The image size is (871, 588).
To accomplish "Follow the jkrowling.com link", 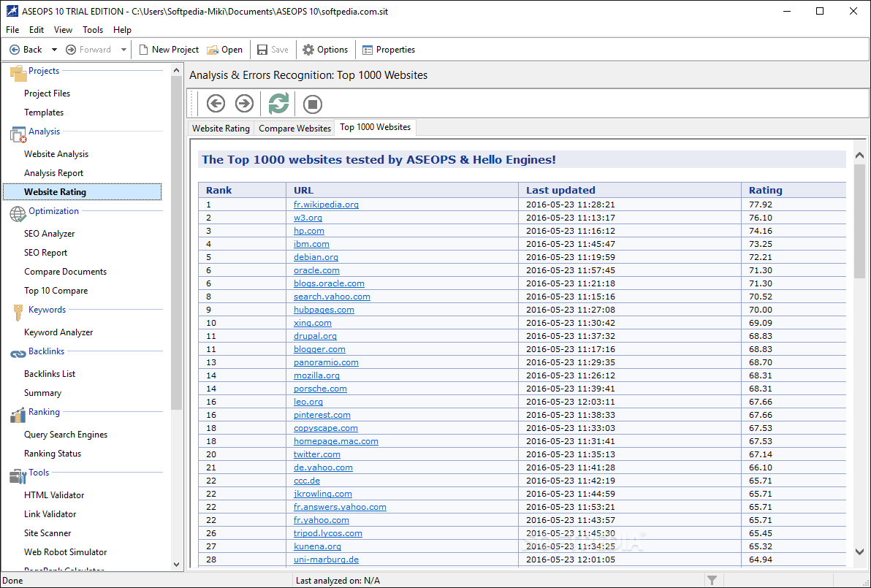I will pyautogui.click(x=323, y=494).
